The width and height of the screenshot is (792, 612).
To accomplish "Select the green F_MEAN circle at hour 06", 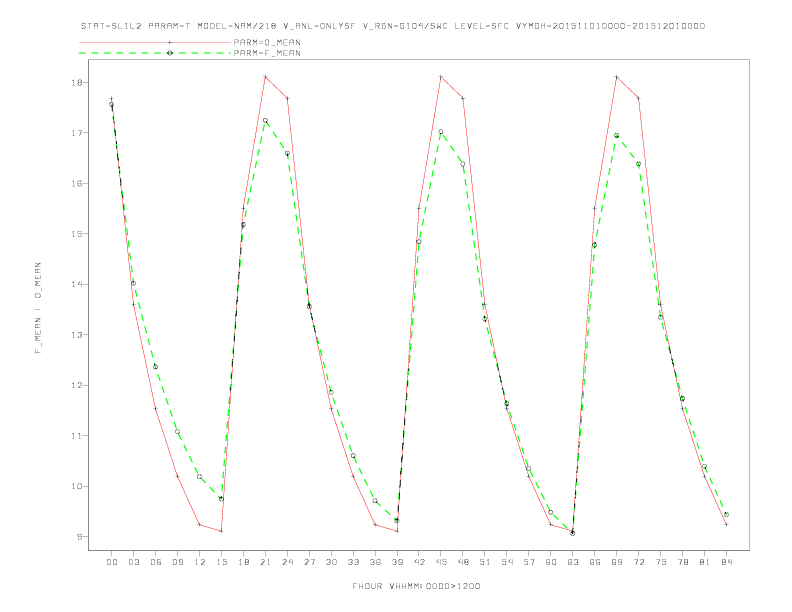I will 156,367.
